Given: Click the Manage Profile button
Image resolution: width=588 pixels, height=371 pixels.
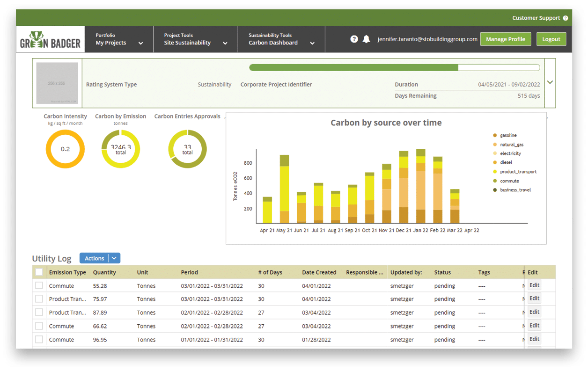Looking at the screenshot, I should coord(505,39).
